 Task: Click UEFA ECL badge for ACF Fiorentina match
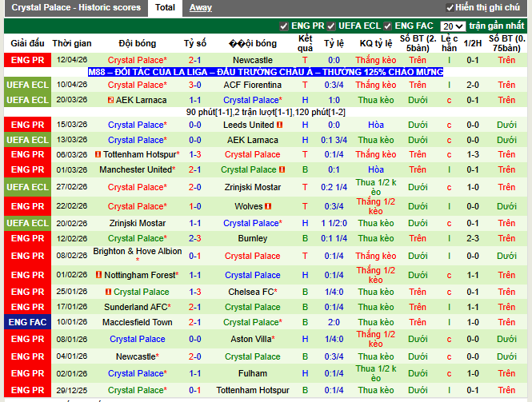(28, 84)
